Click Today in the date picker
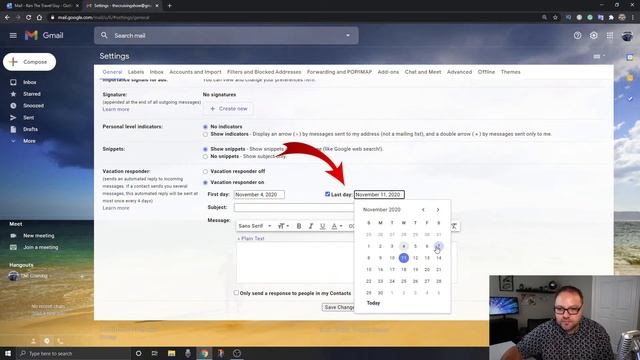Image resolution: width=640 pixels, height=360 pixels. [373, 303]
